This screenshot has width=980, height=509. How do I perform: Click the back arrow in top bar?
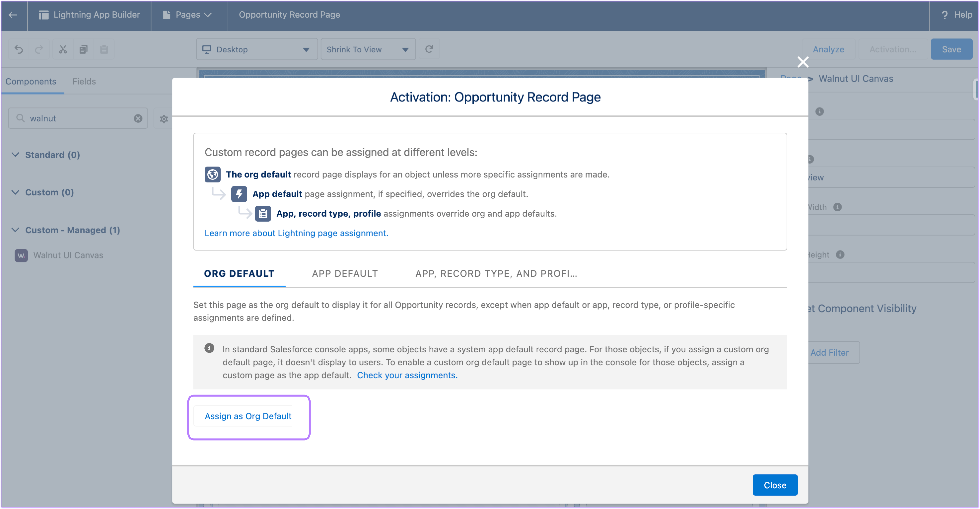coord(13,15)
